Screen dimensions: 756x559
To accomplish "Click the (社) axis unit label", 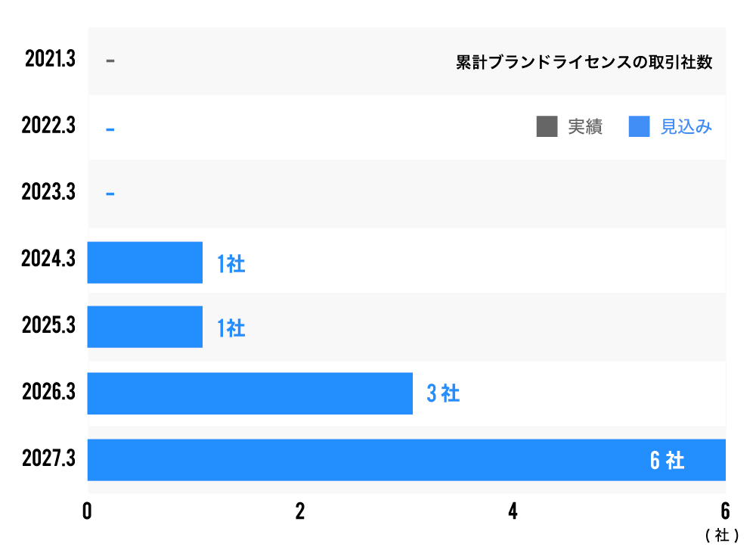I will point(721,536).
